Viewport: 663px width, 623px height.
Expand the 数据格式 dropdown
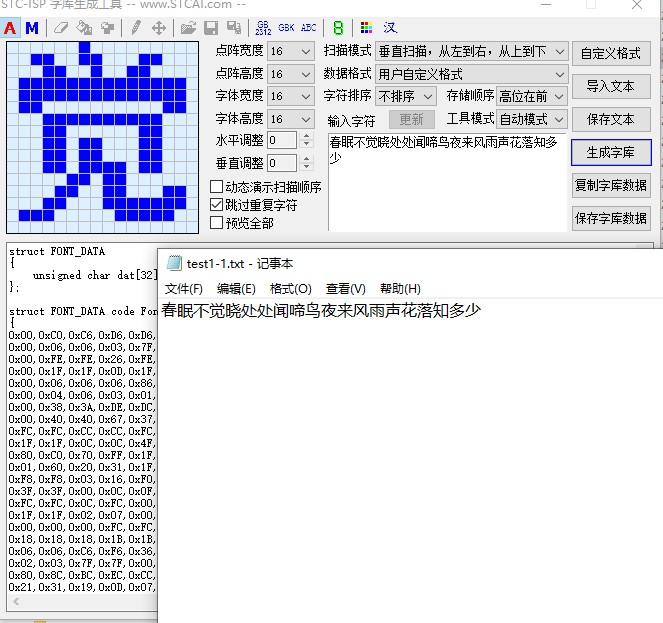(471, 74)
